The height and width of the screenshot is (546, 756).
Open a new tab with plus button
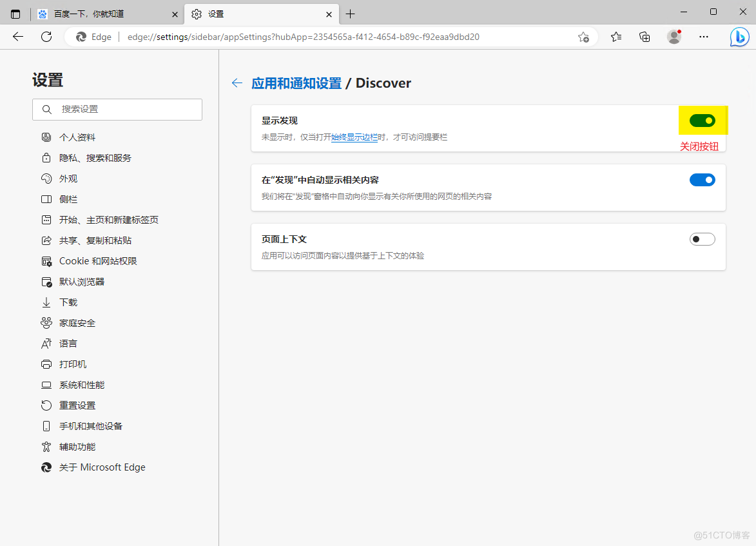pos(350,14)
